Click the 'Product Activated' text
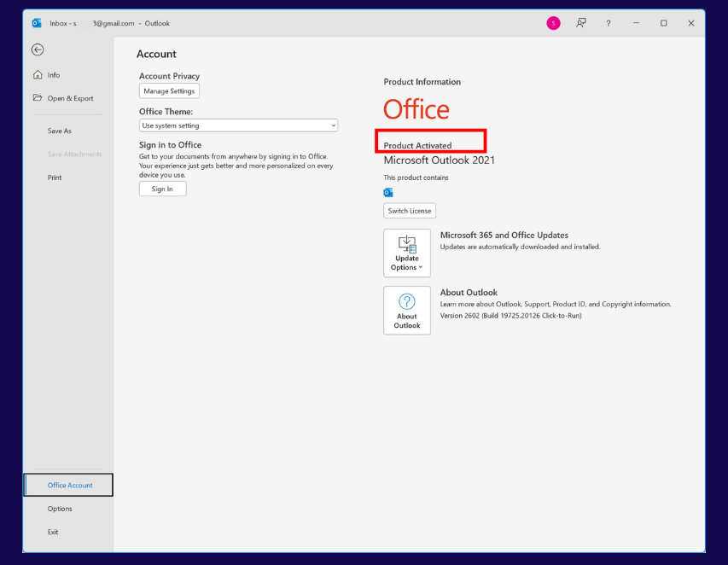 tap(417, 145)
